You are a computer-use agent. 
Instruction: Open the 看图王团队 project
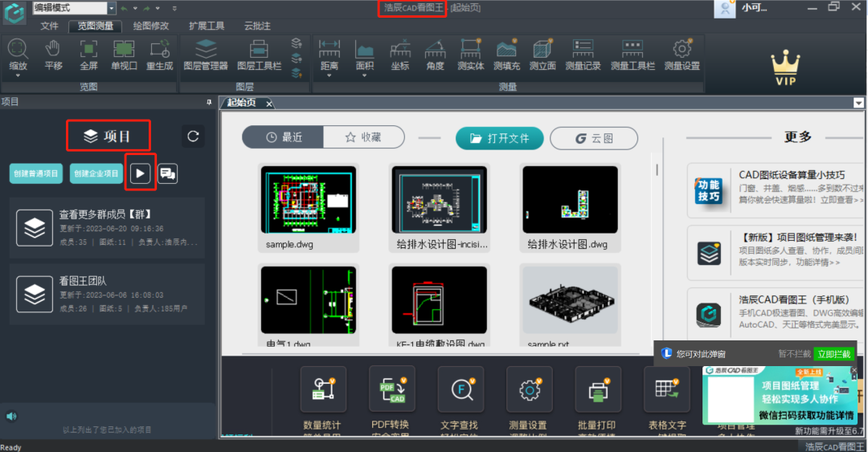[x=108, y=295]
